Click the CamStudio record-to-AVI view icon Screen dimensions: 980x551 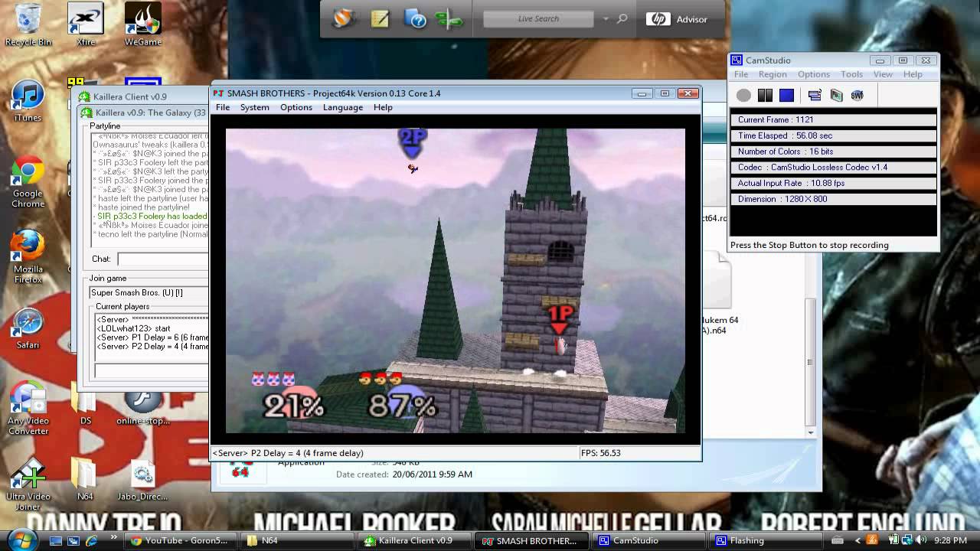pyautogui.click(x=836, y=95)
